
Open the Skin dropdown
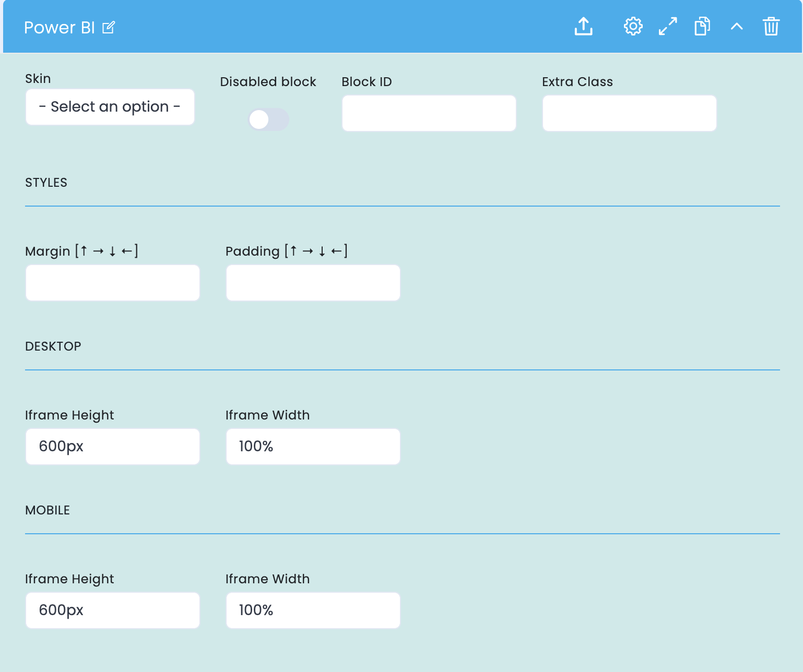110,107
